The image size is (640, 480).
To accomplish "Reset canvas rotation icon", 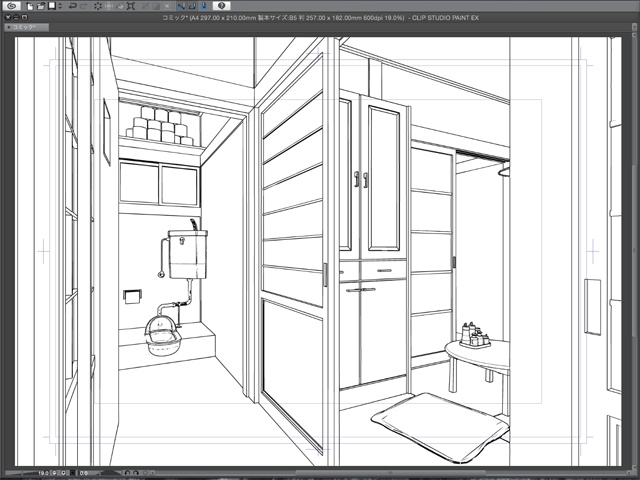I will [145, 473].
